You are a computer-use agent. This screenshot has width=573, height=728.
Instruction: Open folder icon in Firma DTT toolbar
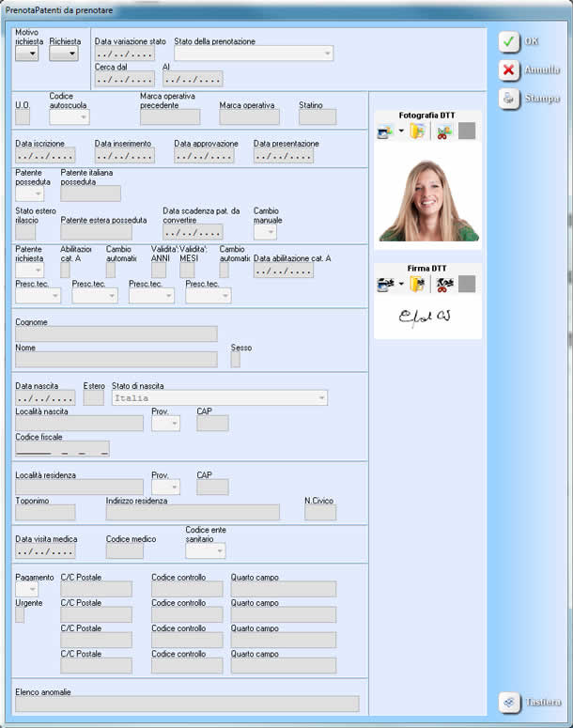point(417,284)
